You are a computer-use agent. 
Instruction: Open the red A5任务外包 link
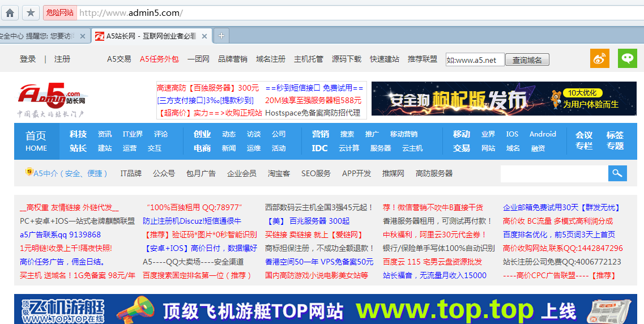point(159,59)
